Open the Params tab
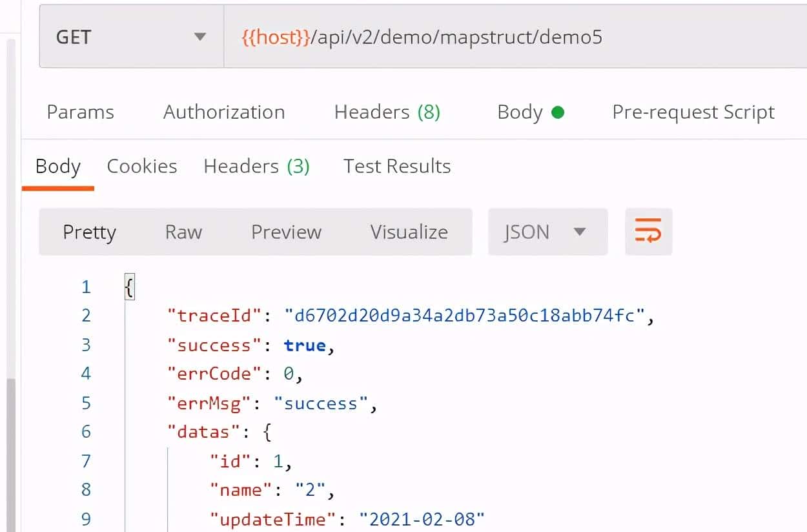807x532 pixels. click(80, 111)
